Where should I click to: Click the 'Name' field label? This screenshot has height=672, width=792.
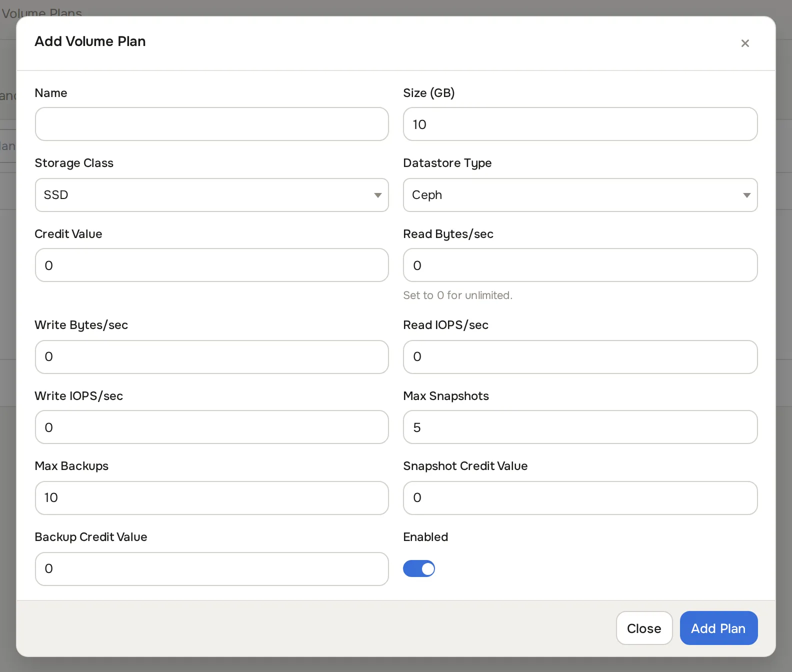pos(51,93)
